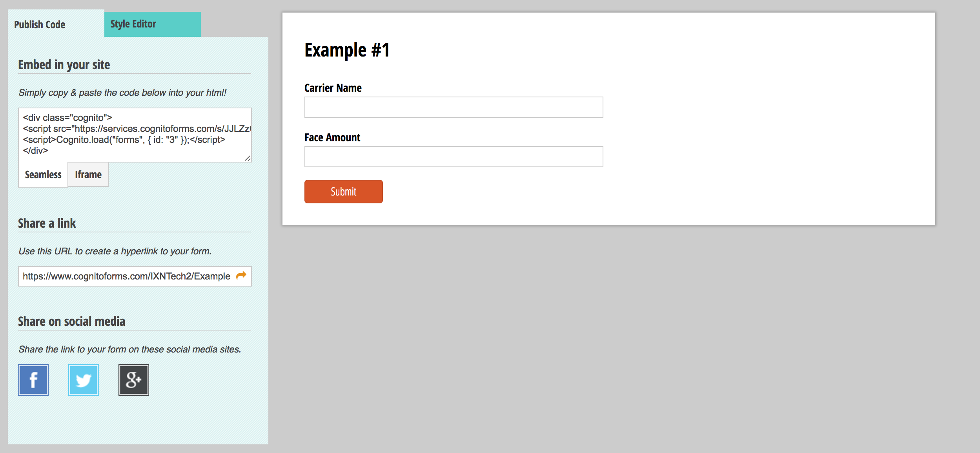Select the Iframe embed option
Screen dimensions: 980x453
[87, 175]
